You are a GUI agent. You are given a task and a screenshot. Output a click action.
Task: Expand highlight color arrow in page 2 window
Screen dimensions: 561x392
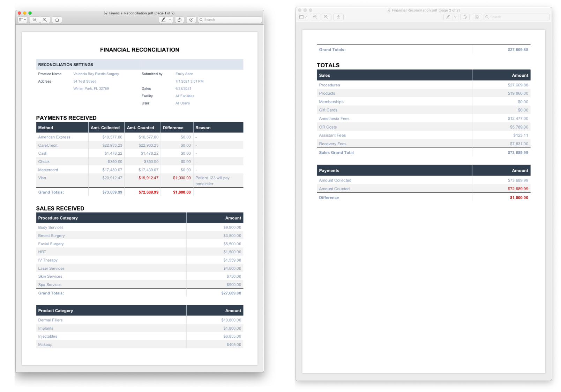tap(455, 17)
